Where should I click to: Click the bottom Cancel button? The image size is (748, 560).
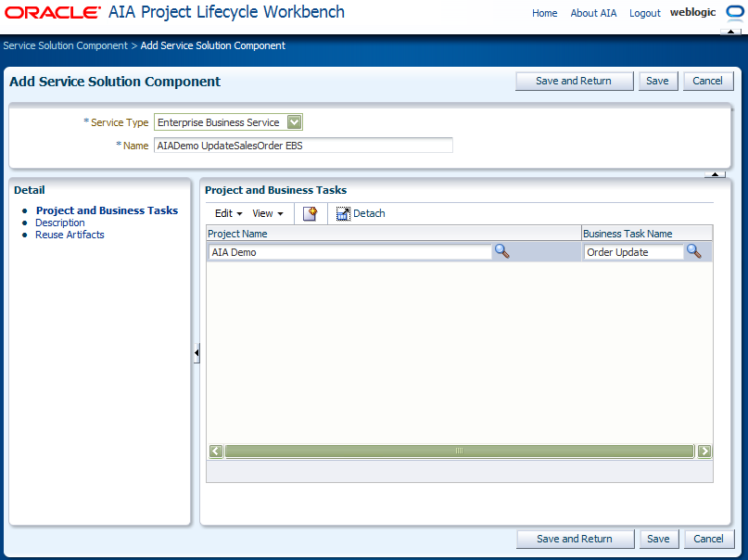tap(709, 539)
